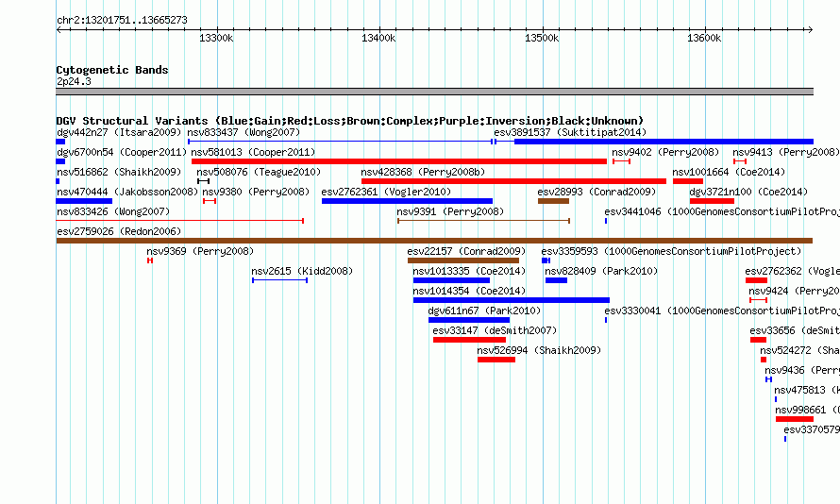
Task: Click the 13600k ruler position label
Action: pyautogui.click(x=704, y=38)
